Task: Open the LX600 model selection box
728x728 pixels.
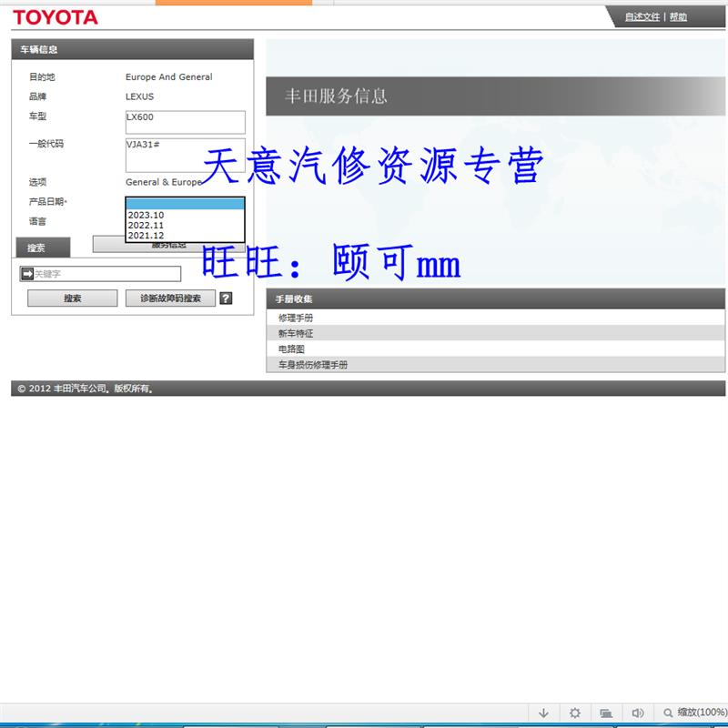Action: (x=186, y=122)
